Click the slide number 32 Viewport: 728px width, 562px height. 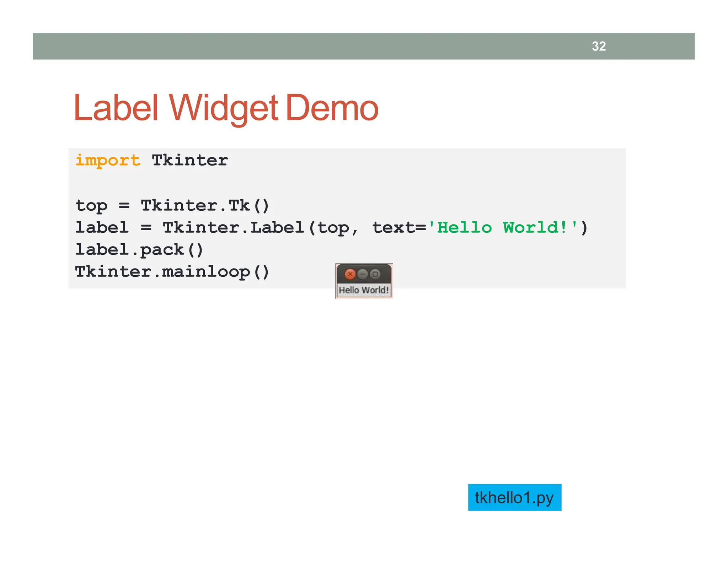[599, 46]
